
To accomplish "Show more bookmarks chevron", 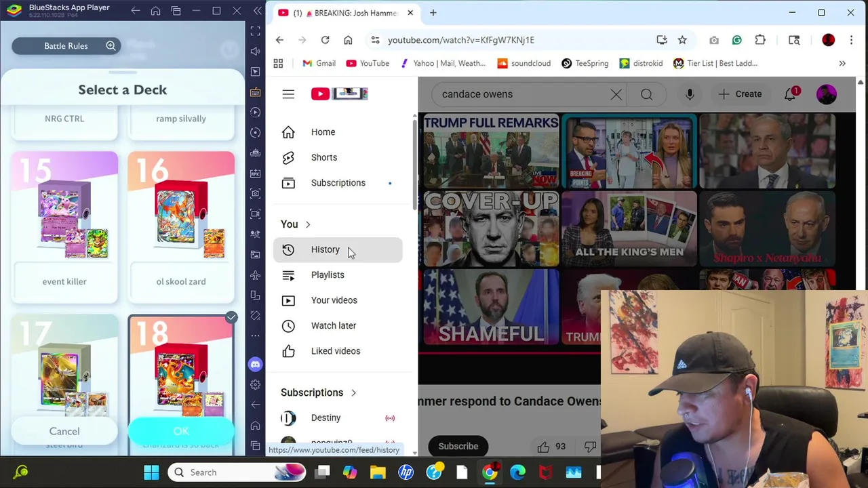I will click(x=842, y=63).
